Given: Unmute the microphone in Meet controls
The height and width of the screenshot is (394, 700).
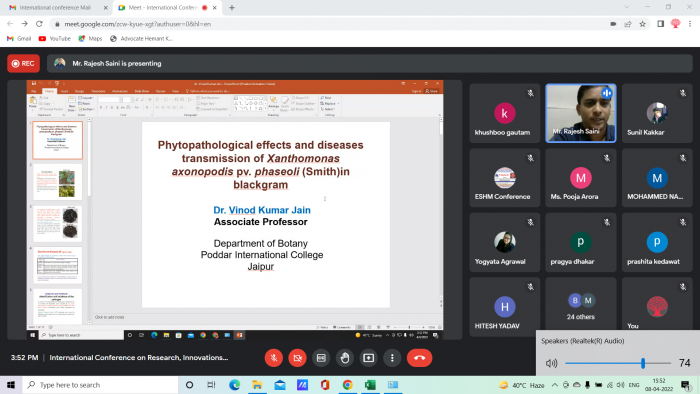Looking at the screenshot, I should 274,358.
